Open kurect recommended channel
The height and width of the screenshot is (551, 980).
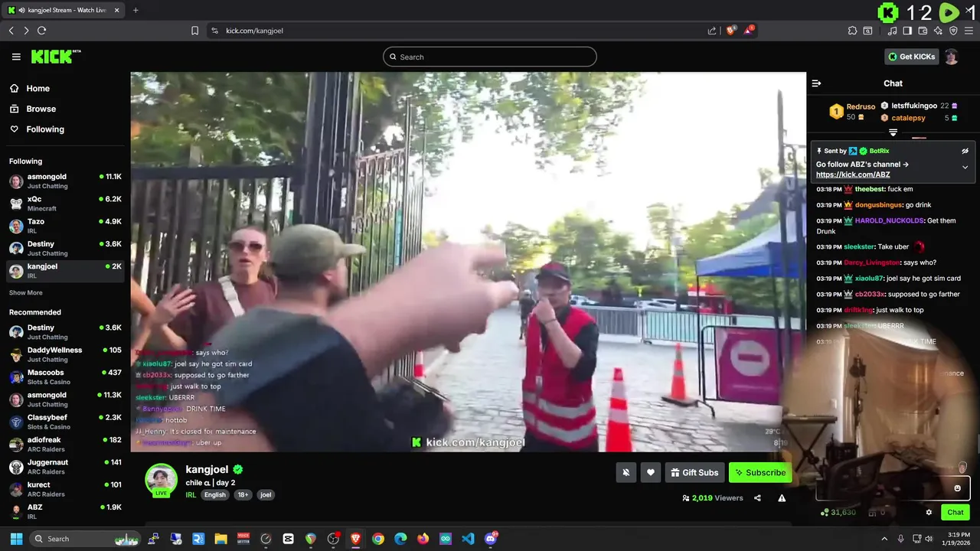click(65, 489)
